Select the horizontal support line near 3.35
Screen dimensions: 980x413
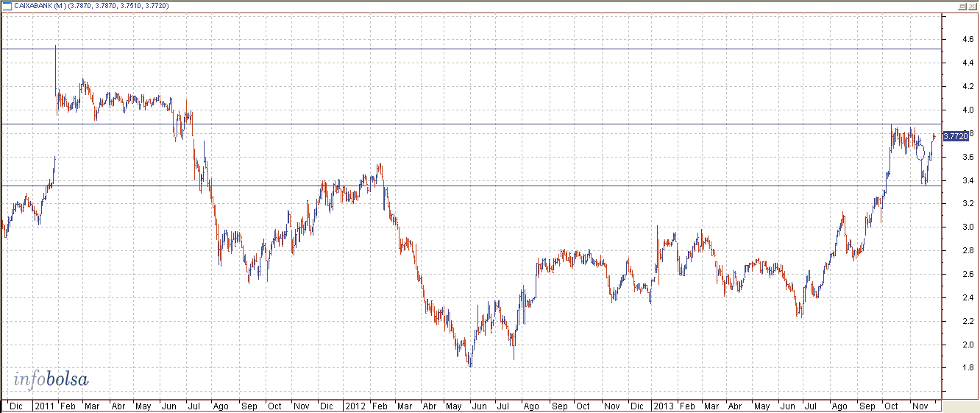[x=471, y=186]
